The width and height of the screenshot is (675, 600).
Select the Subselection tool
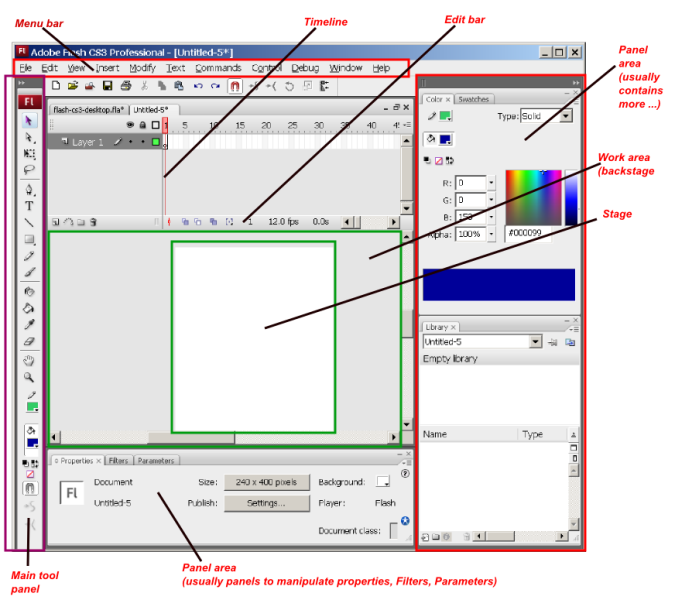tap(29, 138)
